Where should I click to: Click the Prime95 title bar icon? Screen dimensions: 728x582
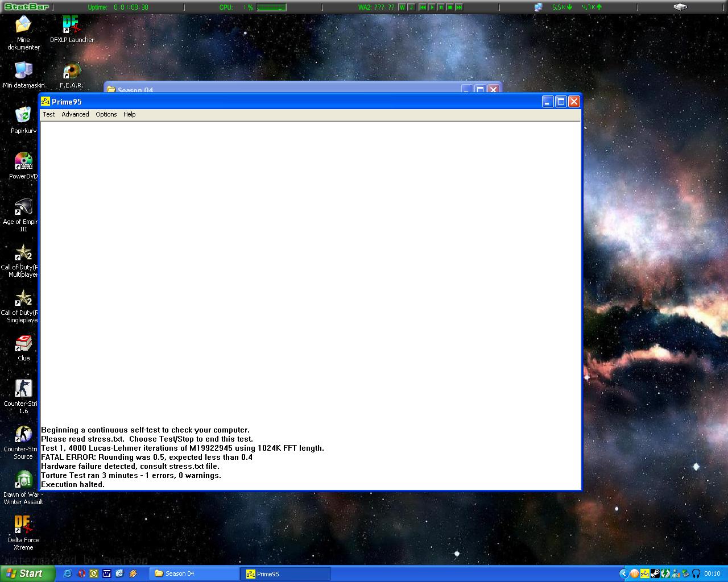pos(45,102)
